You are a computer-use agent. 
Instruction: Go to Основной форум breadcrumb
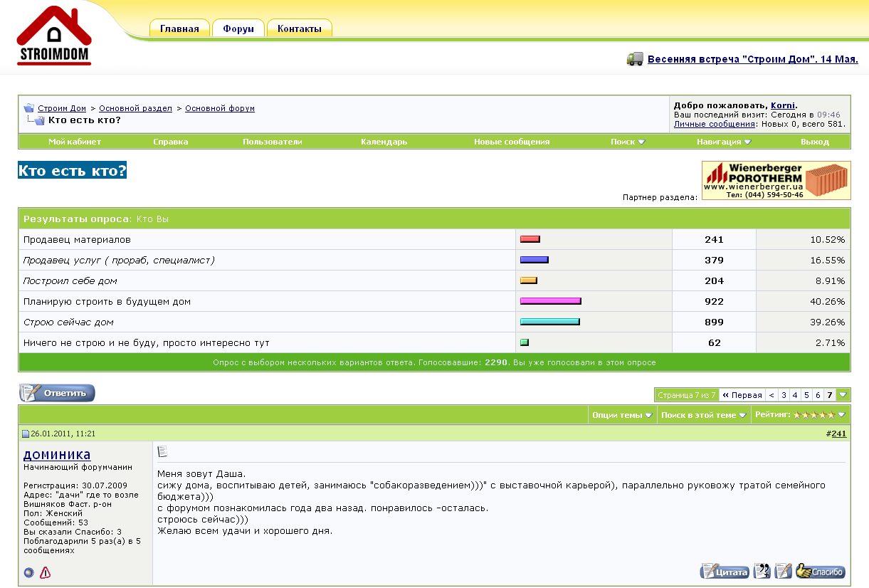pos(220,108)
